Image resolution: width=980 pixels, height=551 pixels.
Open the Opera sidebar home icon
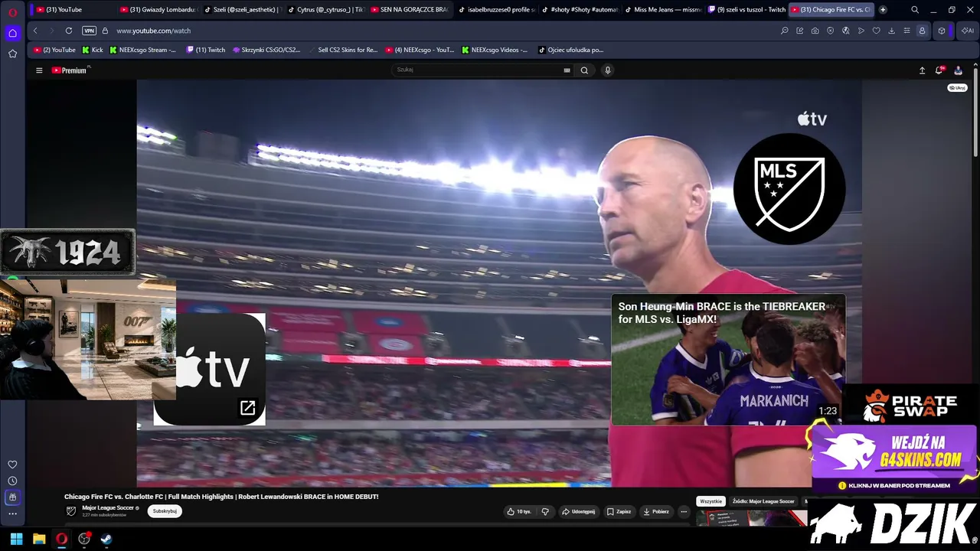click(x=13, y=33)
